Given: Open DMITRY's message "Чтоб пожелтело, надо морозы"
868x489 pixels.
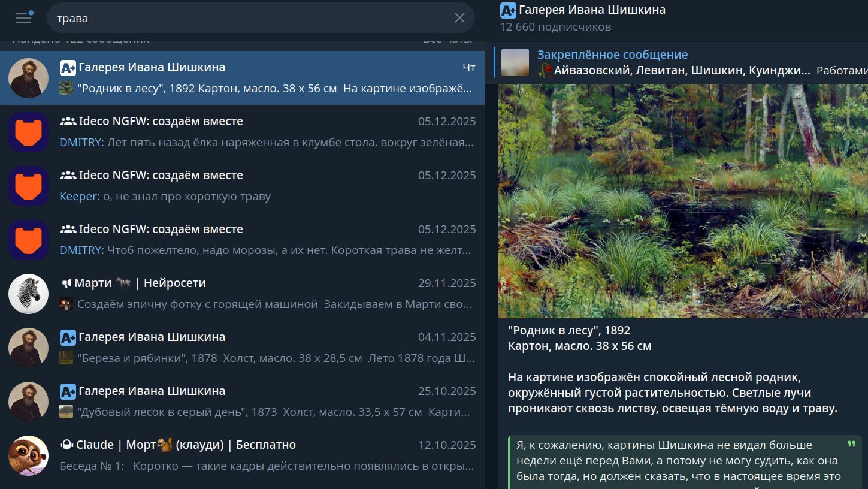Looking at the screenshot, I should (242, 240).
